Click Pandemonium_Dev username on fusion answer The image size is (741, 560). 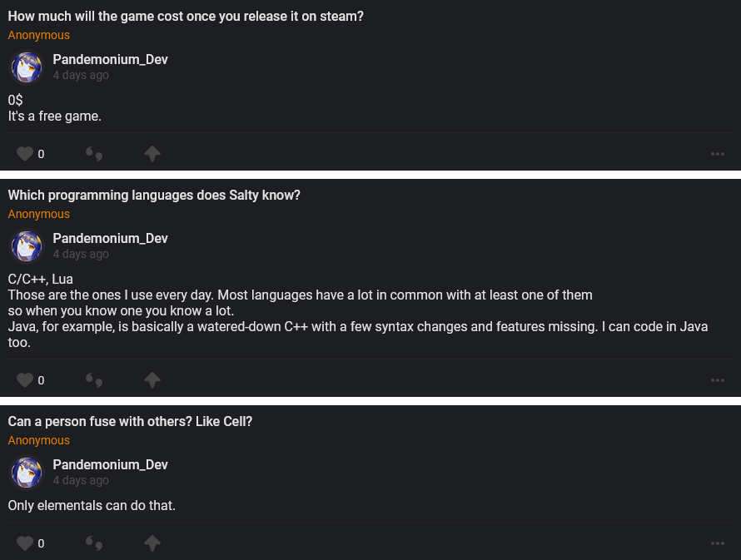click(x=110, y=464)
